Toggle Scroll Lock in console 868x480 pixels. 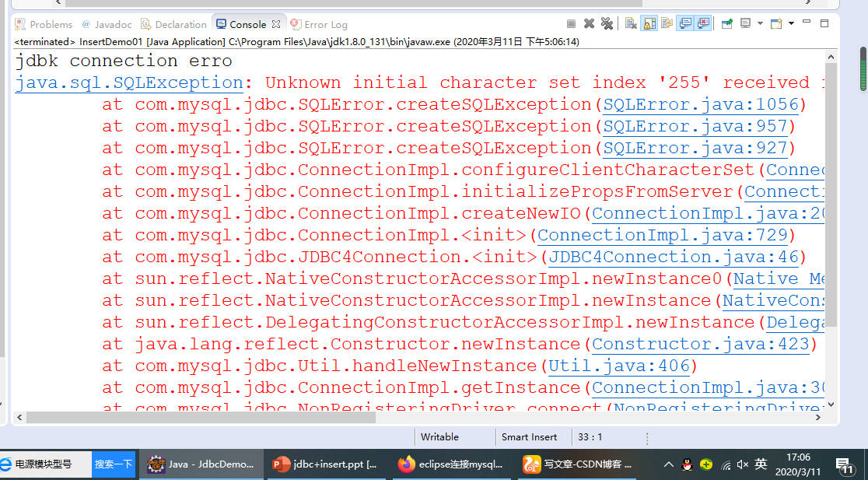(649, 24)
